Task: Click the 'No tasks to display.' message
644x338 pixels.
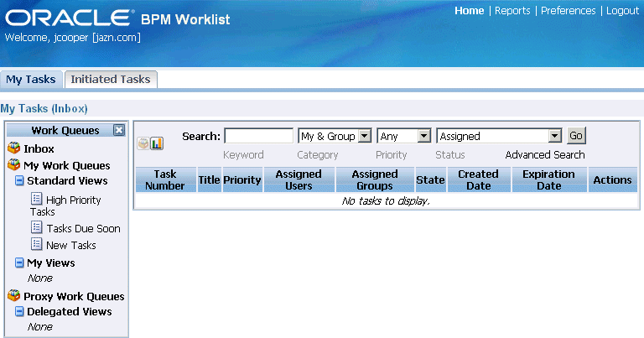Action: (386, 200)
